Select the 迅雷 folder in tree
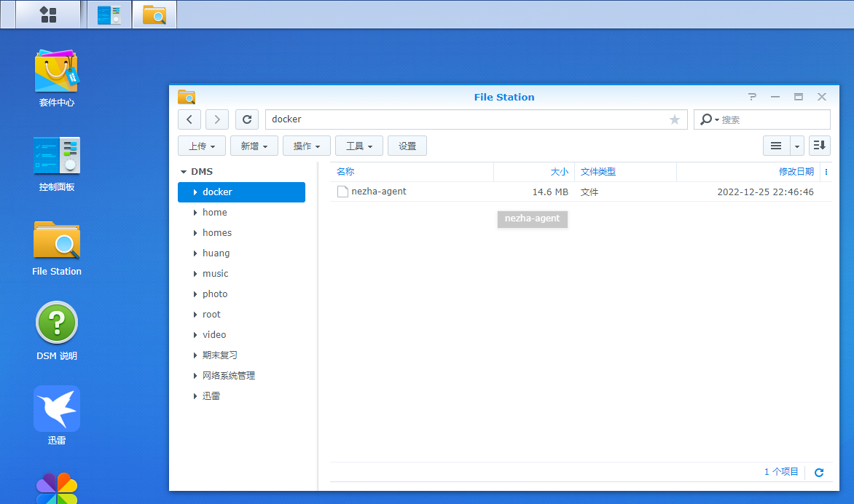 tap(211, 396)
